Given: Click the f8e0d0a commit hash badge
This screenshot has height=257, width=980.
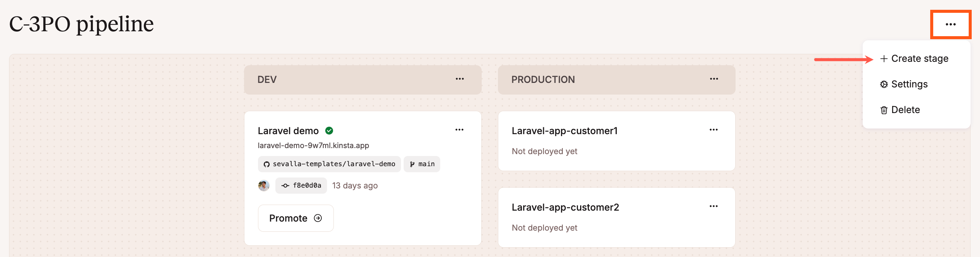Looking at the screenshot, I should [x=301, y=185].
